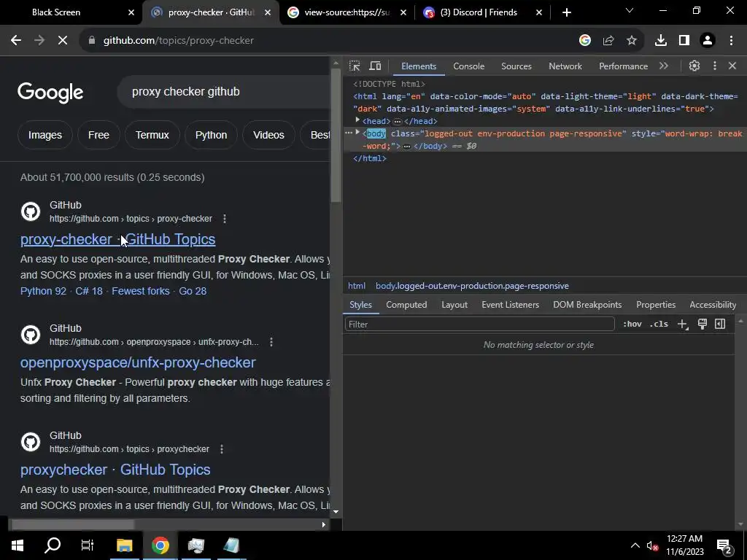Show more DevTools tabs with the chevrons
This screenshot has height=560, width=747.
click(x=664, y=66)
